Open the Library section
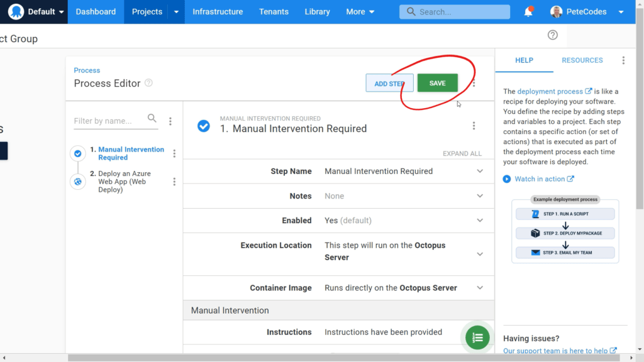 click(x=317, y=11)
